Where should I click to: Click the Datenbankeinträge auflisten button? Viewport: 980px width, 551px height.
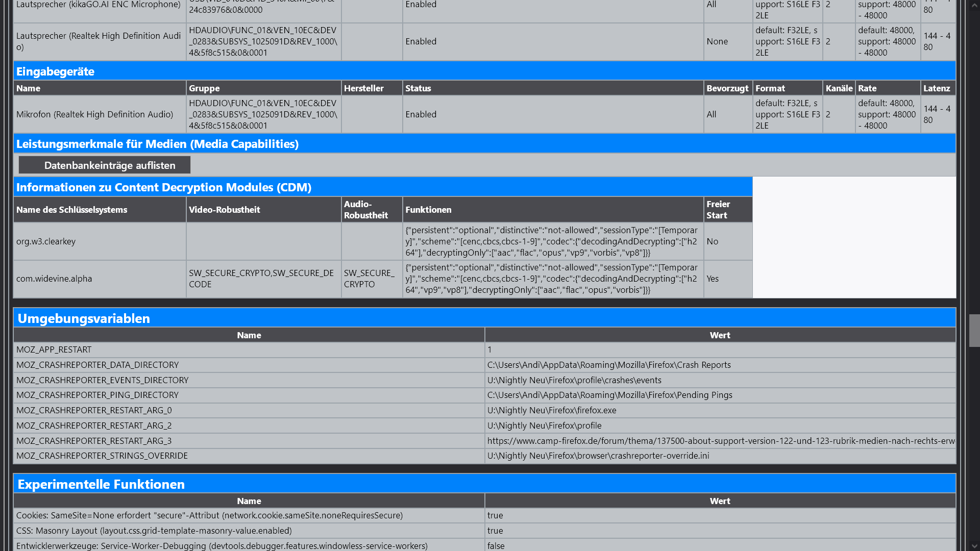(105, 165)
